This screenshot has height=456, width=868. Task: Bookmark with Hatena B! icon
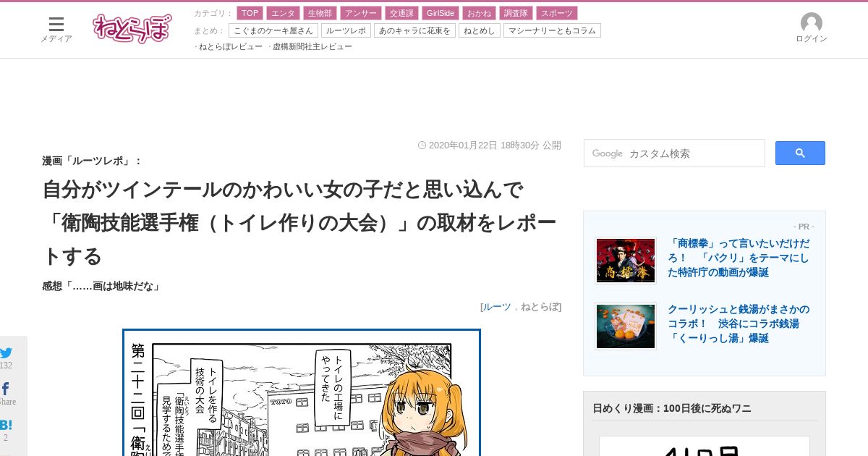click(x=6, y=426)
